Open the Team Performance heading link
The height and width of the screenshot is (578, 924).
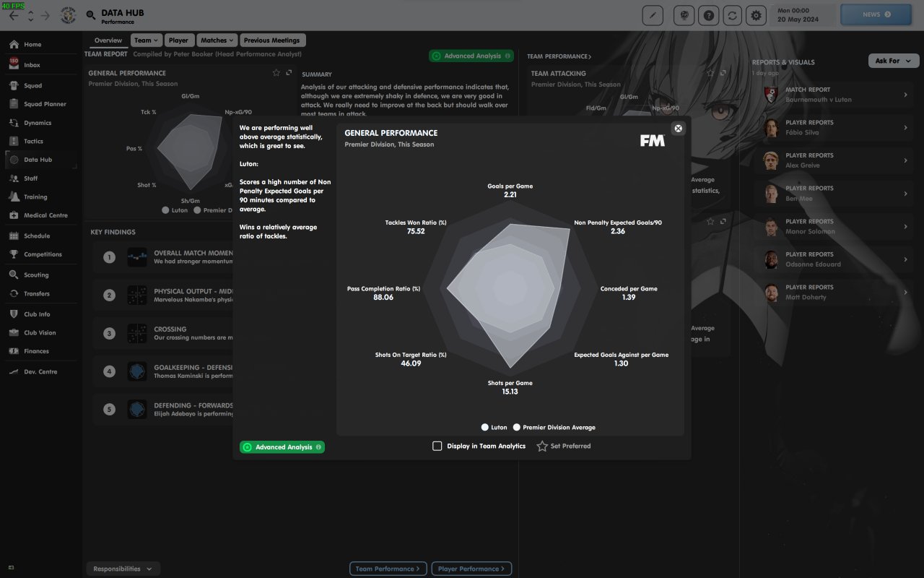pos(559,56)
